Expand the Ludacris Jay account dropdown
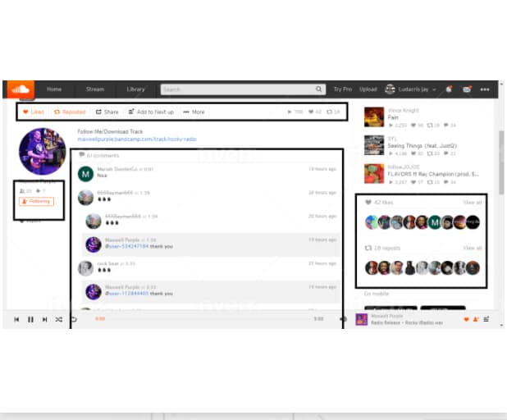This screenshot has width=507, height=420. point(410,89)
